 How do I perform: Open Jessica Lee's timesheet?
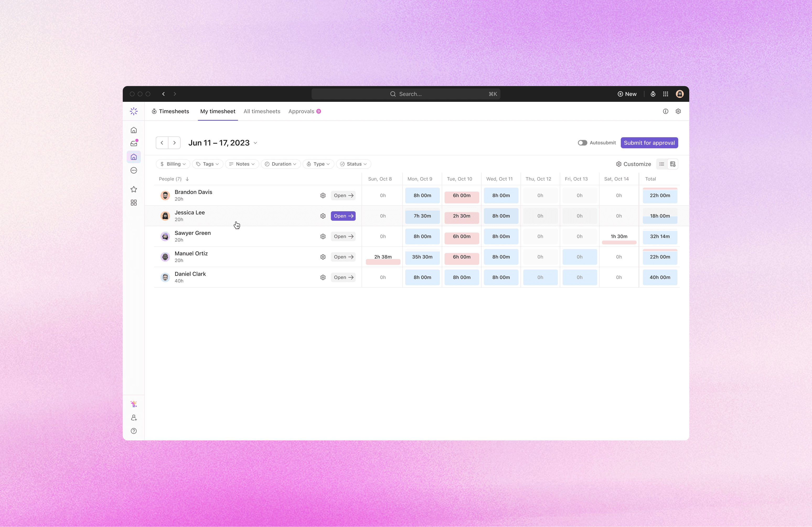pyautogui.click(x=343, y=216)
